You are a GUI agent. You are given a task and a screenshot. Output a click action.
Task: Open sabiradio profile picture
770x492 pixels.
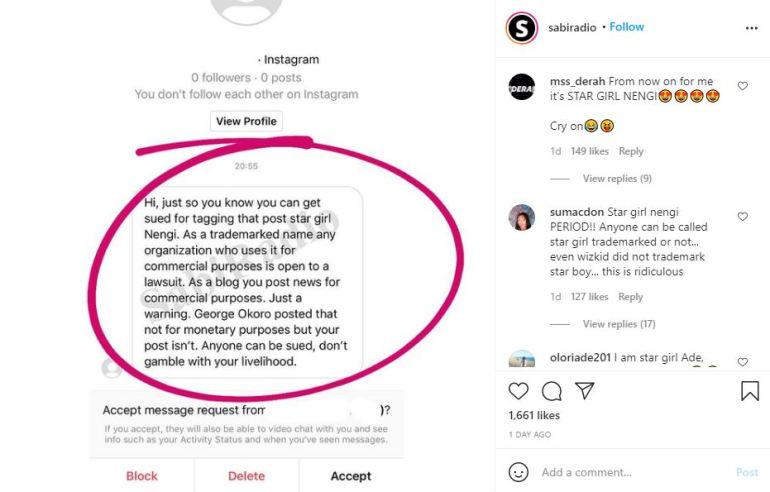[x=521, y=28]
